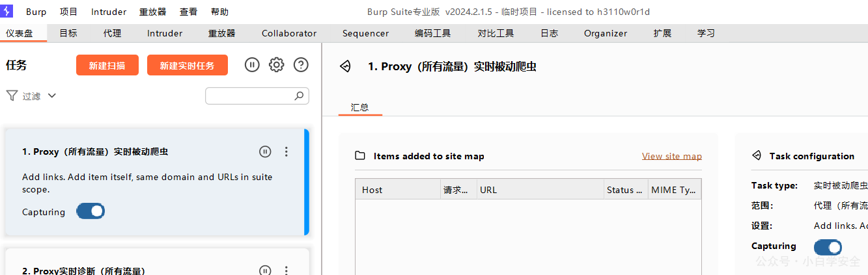This screenshot has width=868, height=275.
Task: Sort by the Status column header
Action: click(x=626, y=189)
